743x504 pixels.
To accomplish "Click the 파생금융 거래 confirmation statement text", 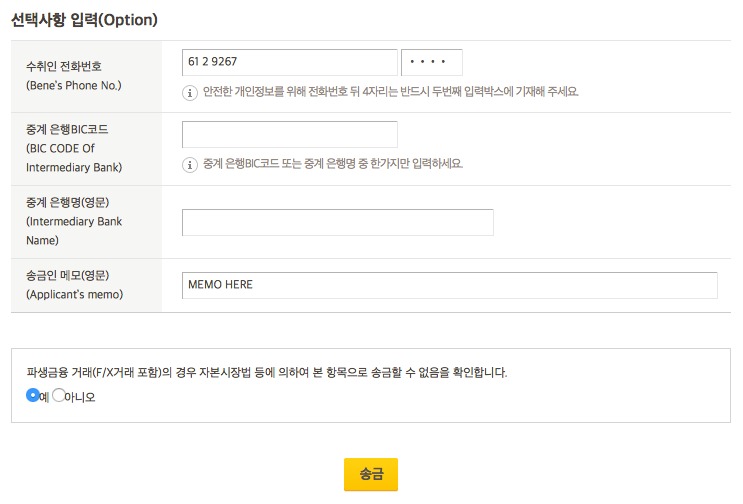I will coord(267,373).
